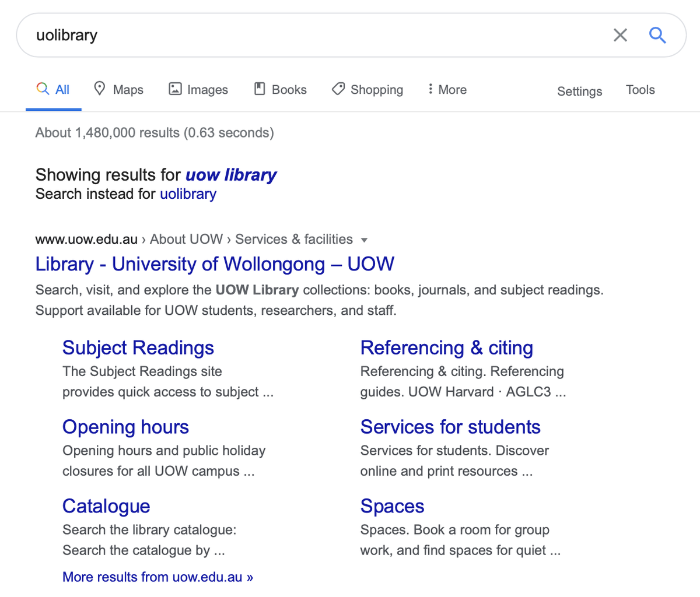
Task: Click the 'Search, visit, and explore' snippet text
Action: pos(320,300)
